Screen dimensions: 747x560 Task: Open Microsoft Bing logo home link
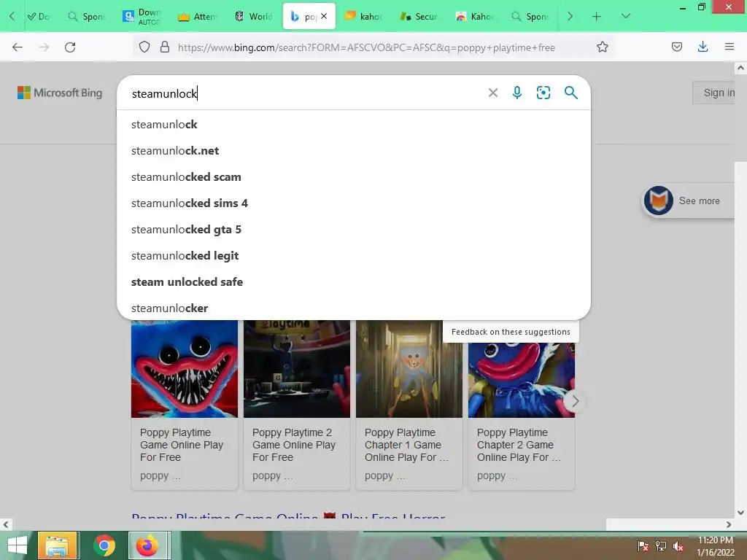click(60, 93)
